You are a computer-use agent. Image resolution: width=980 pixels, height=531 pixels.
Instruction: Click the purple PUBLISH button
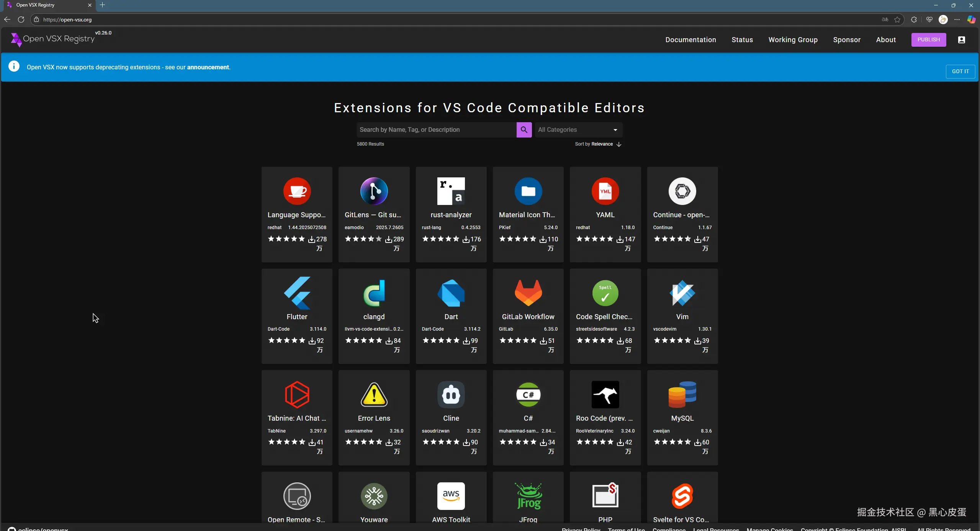(x=928, y=40)
